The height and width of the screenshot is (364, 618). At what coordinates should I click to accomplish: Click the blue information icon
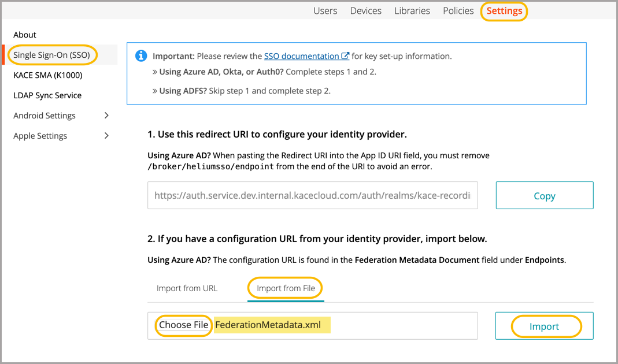[140, 56]
